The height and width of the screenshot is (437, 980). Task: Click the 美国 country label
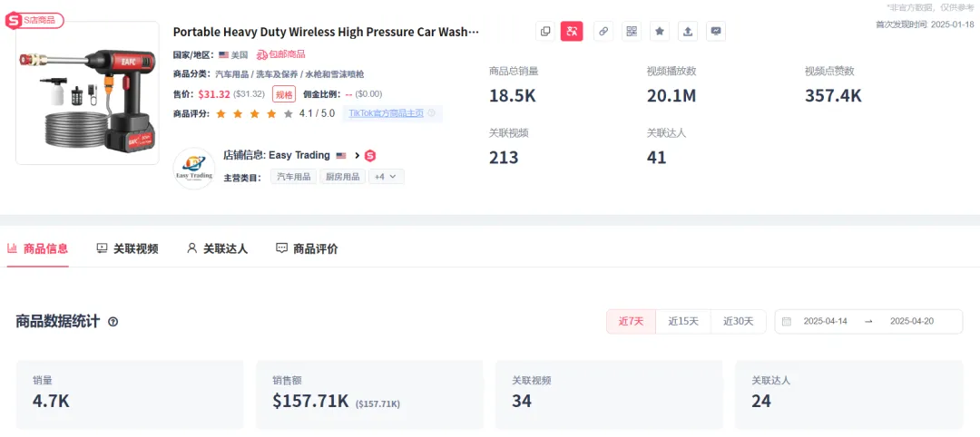(x=240, y=55)
